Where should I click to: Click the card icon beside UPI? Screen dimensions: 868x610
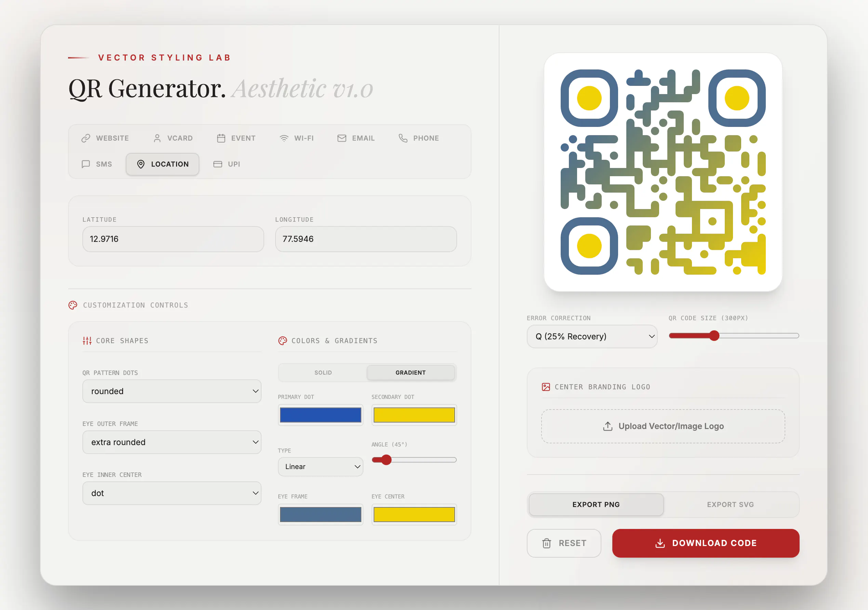[218, 164]
